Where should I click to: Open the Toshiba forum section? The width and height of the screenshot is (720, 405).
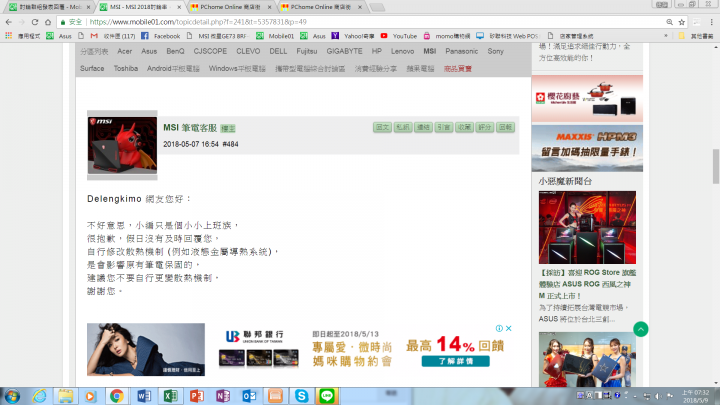(x=126, y=68)
